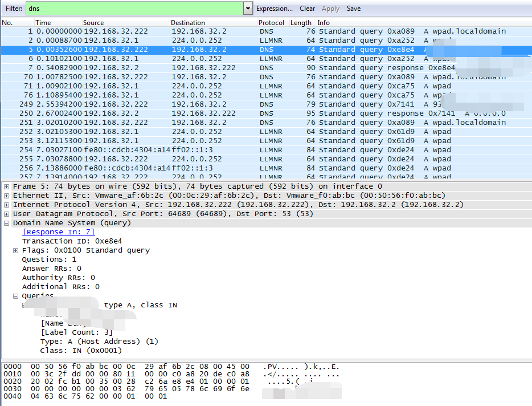Expand Internet Protocol Version 4 section
Image resolution: width=532 pixels, height=406 pixels.
[x=7, y=205]
